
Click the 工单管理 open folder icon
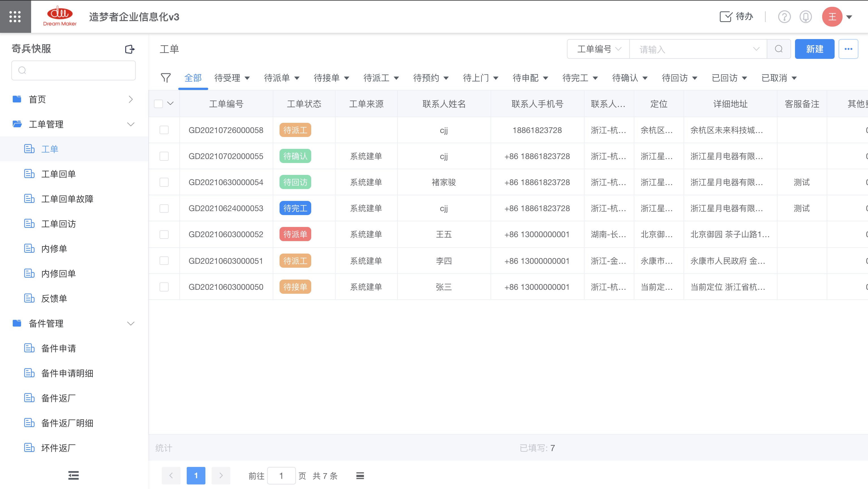click(17, 124)
